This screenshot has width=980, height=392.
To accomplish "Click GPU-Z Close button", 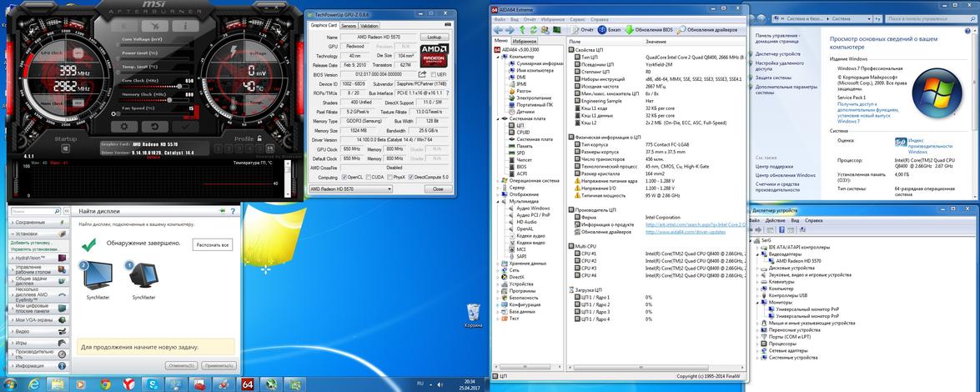I will [x=438, y=188].
